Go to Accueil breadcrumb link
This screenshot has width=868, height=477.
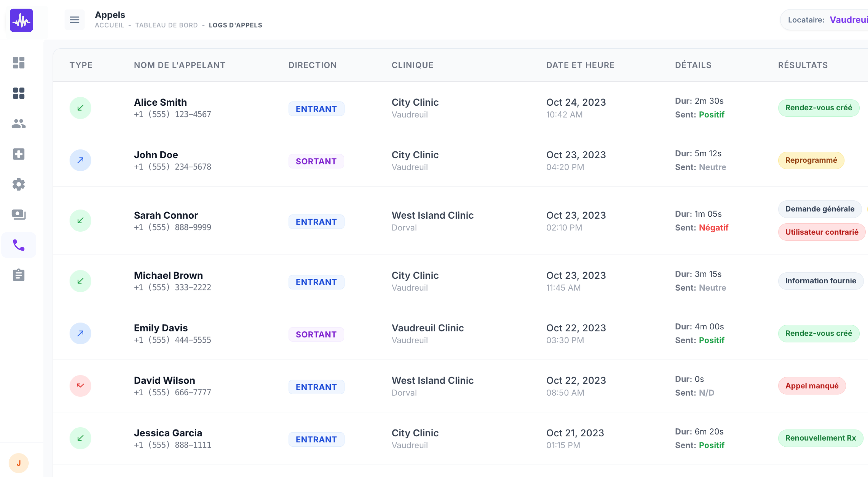[x=109, y=25]
